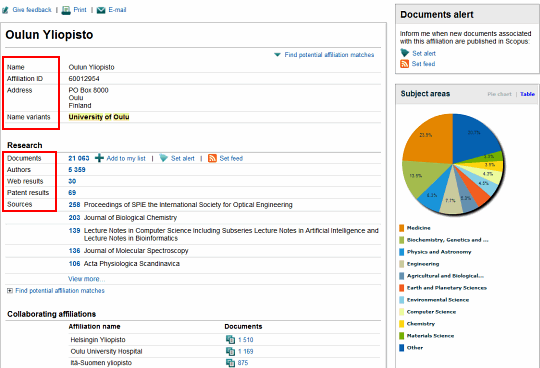Click documents icon for Helsingin Yliopisto
540x368 pixels.
(x=230, y=340)
